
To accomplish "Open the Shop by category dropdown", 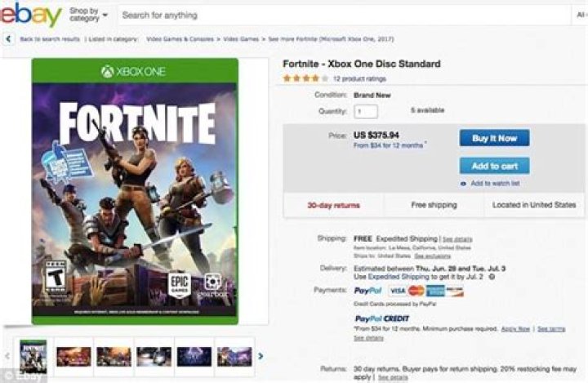I will click(x=89, y=15).
